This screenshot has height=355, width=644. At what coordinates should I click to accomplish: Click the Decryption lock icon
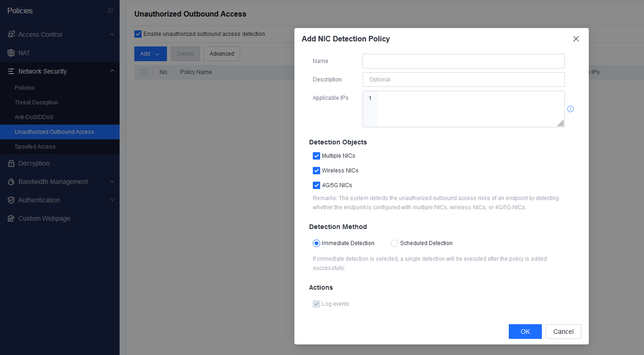tap(11, 163)
